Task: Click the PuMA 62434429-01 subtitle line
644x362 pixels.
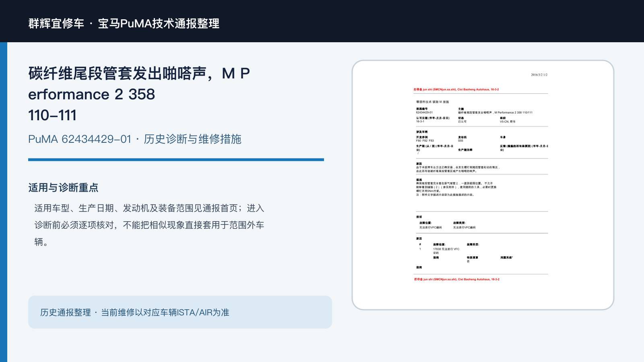Action: coord(134,139)
